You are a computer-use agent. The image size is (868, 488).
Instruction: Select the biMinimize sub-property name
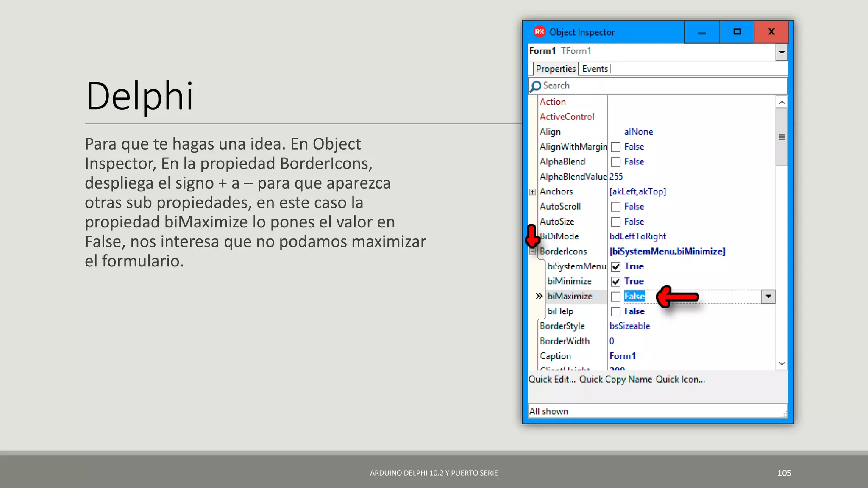(x=569, y=281)
